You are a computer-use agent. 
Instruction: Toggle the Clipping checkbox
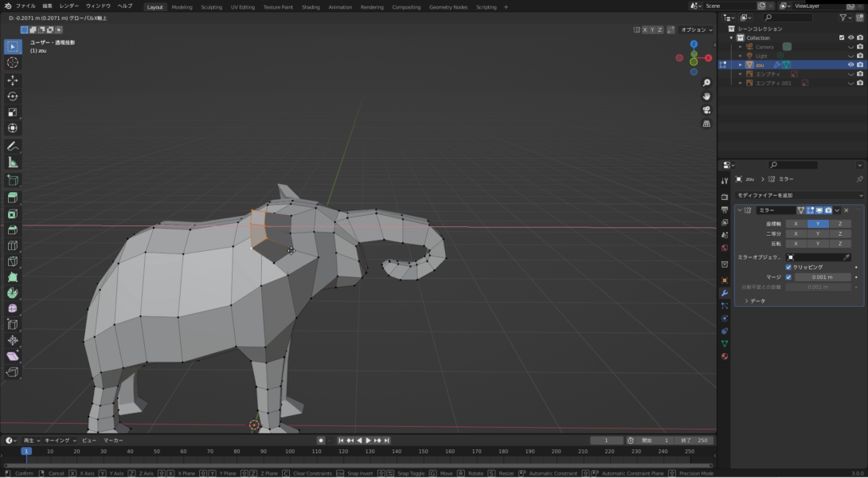click(x=788, y=267)
